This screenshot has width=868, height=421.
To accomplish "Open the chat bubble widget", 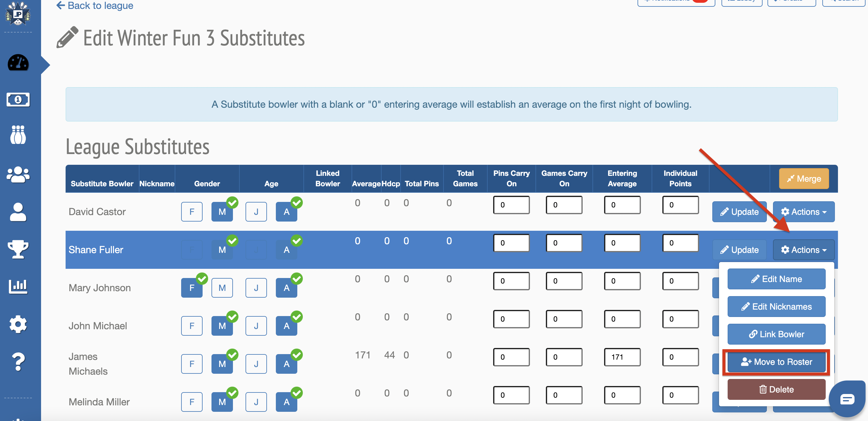I will pyautogui.click(x=847, y=399).
